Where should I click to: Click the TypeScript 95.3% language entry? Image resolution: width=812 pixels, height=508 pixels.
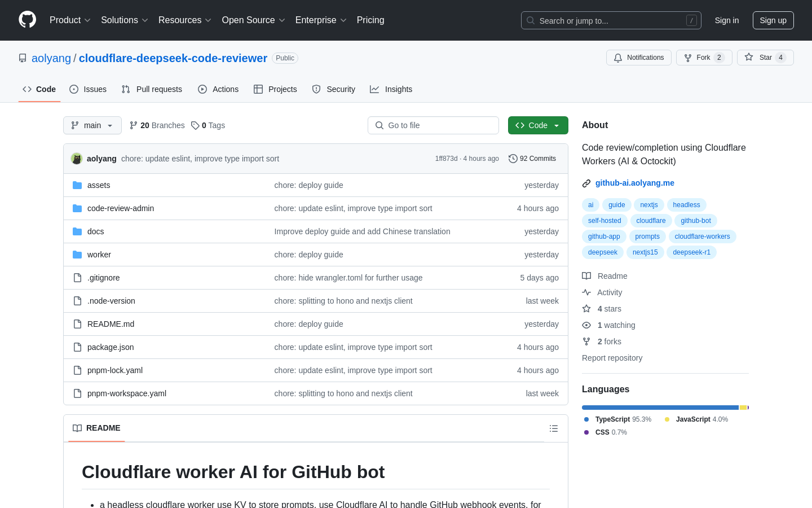(618, 419)
